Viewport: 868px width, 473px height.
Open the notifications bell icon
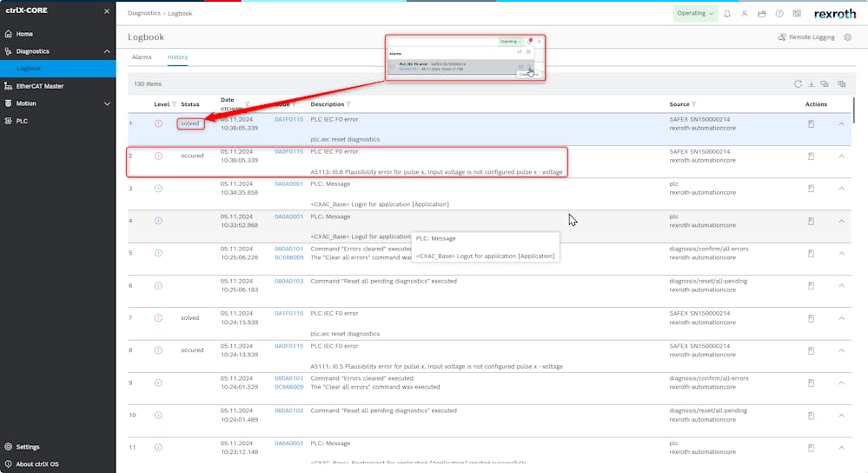tap(727, 13)
